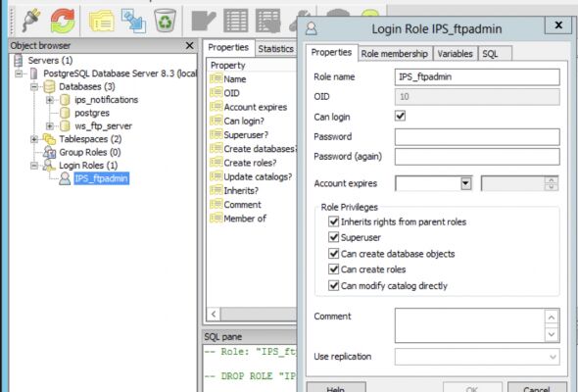578x392 pixels.
Task: Close the Object browser panel
Action: coord(189,45)
